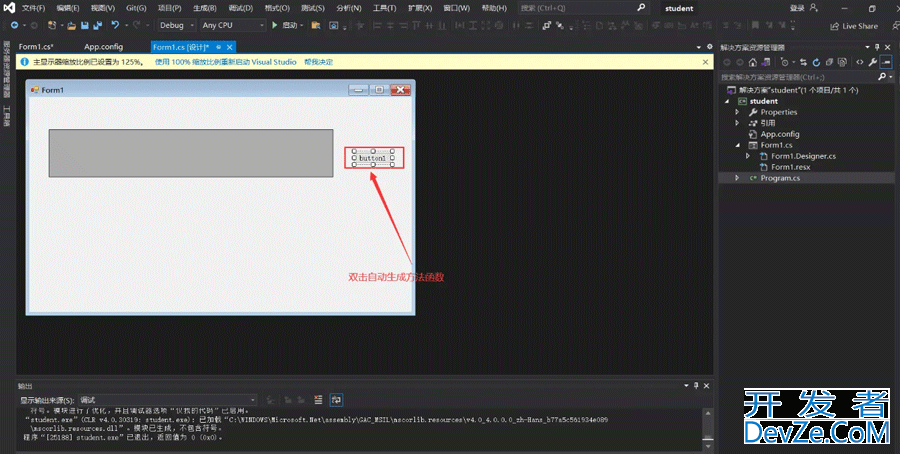Click the save all icon
This screenshot has height=454, width=900.
click(98, 25)
